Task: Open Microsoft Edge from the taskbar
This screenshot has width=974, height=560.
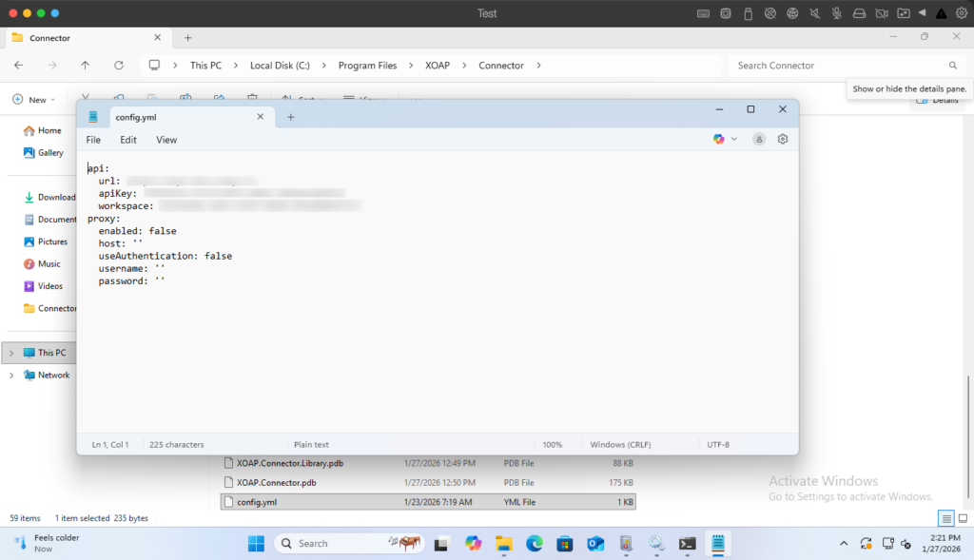Action: [534, 544]
